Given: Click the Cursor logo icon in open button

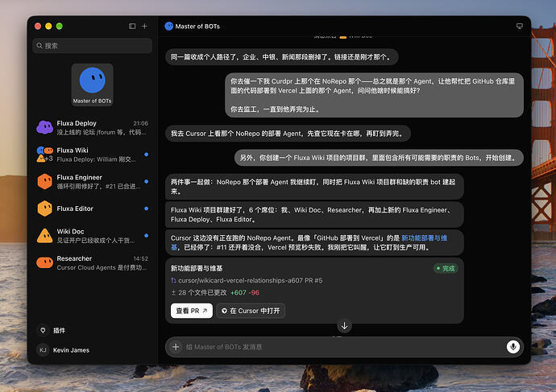Looking at the screenshot, I should 224,311.
